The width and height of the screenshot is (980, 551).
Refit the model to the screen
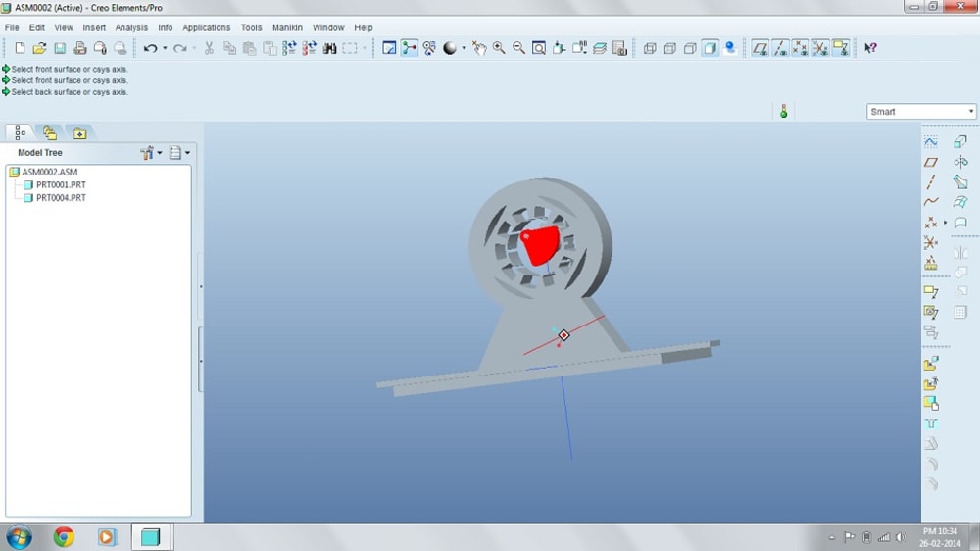(539, 48)
